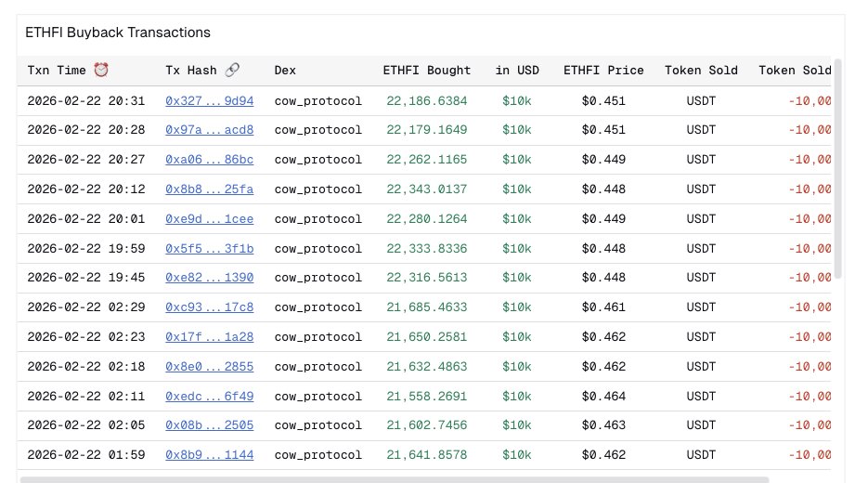Open transaction hash 0xa06...86bc
868x483 pixels.
209,160
